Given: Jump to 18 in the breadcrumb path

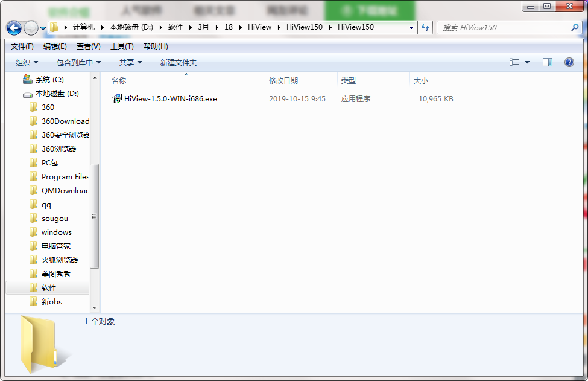Looking at the screenshot, I should (x=229, y=27).
